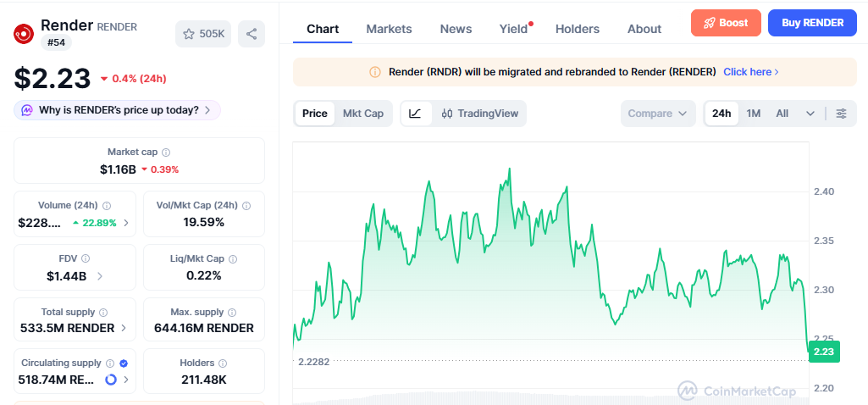The height and width of the screenshot is (405, 868).
Task: Click the 211.48K holders value
Action: point(204,380)
